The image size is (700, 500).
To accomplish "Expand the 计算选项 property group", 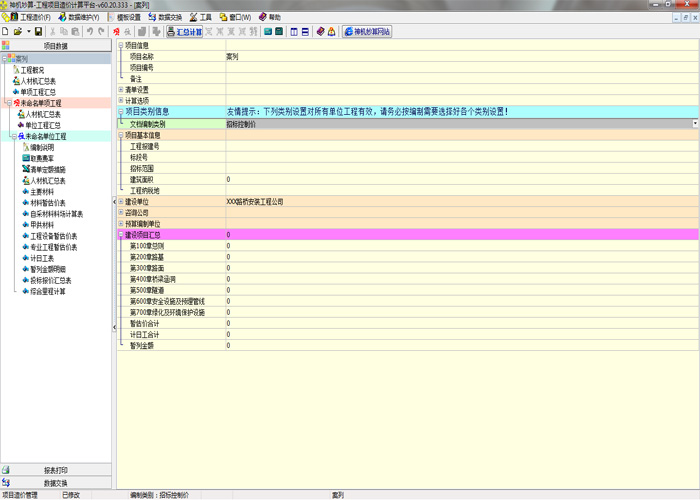I will [x=121, y=101].
